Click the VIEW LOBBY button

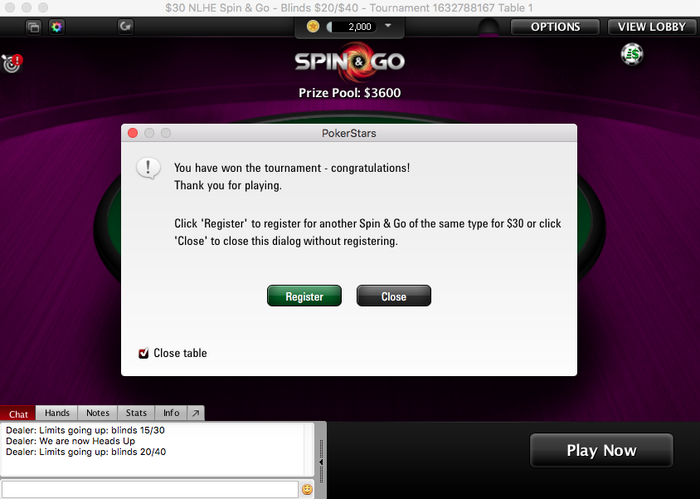coord(652,27)
